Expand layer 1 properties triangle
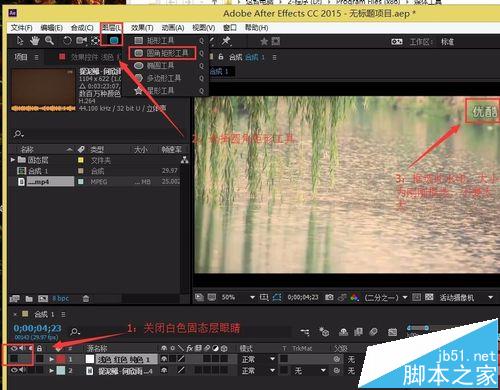The image size is (500, 390). click(51, 359)
